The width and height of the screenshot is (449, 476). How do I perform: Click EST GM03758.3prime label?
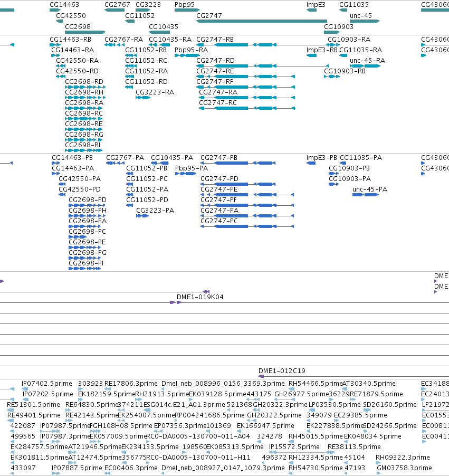404,468
